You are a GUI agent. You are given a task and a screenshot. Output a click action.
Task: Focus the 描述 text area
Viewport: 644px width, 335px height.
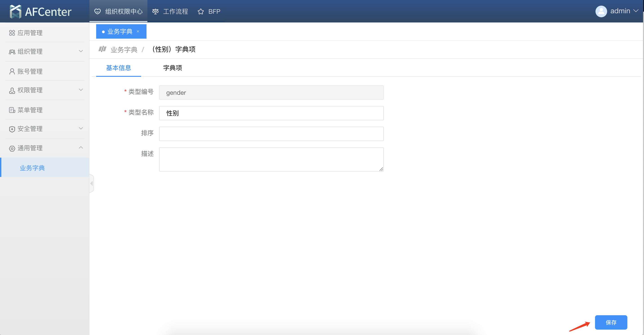click(271, 159)
